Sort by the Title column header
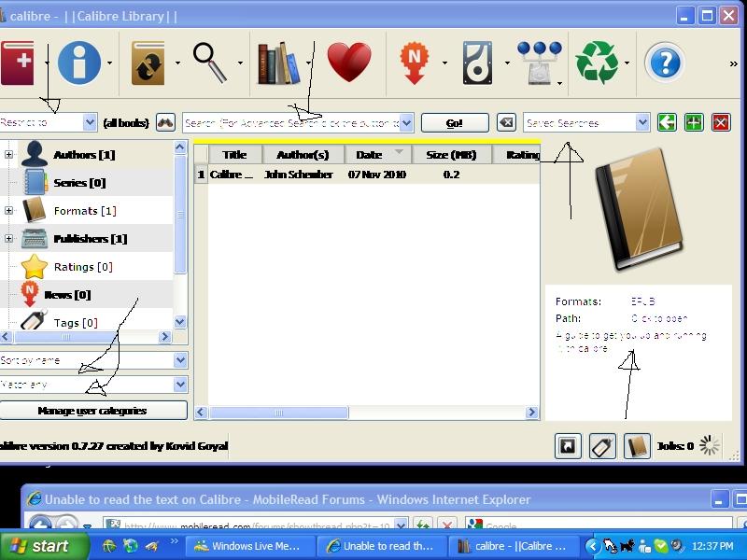Image resolution: width=747 pixels, height=560 pixels. point(235,155)
